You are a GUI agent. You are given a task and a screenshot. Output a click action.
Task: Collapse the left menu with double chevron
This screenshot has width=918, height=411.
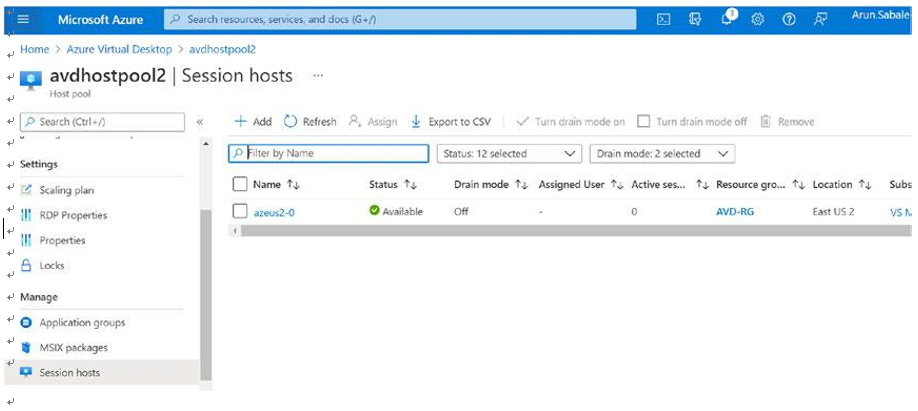tap(200, 122)
